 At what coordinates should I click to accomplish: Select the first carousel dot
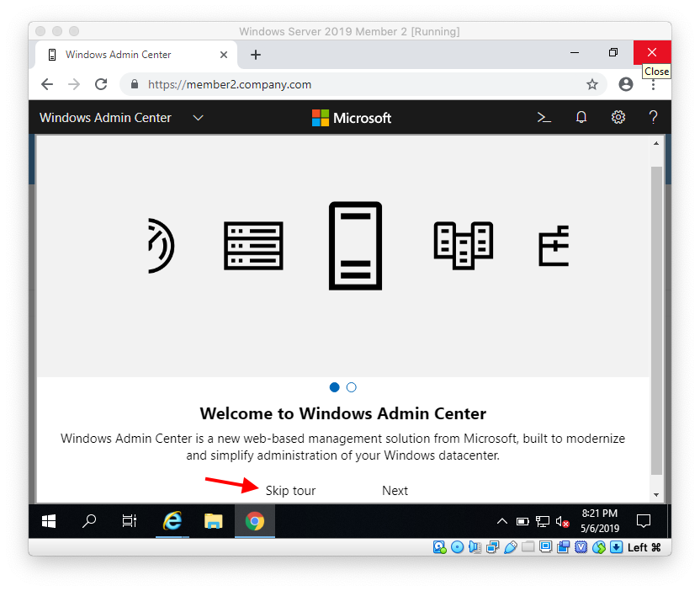[x=334, y=387]
